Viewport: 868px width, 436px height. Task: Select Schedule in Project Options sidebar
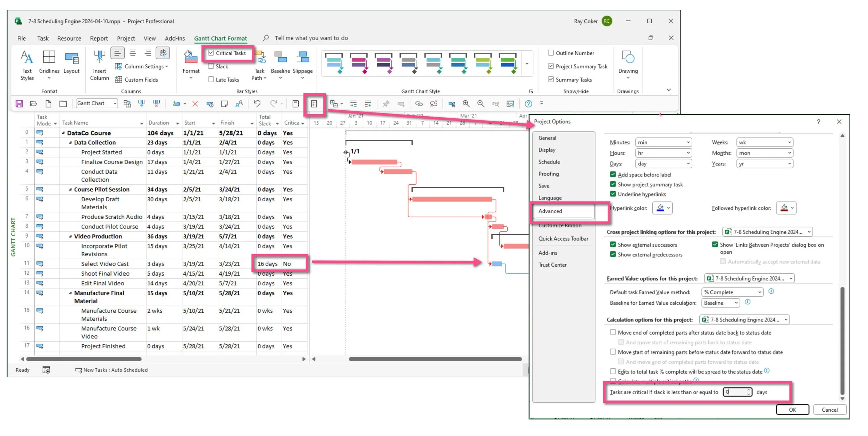549,162
